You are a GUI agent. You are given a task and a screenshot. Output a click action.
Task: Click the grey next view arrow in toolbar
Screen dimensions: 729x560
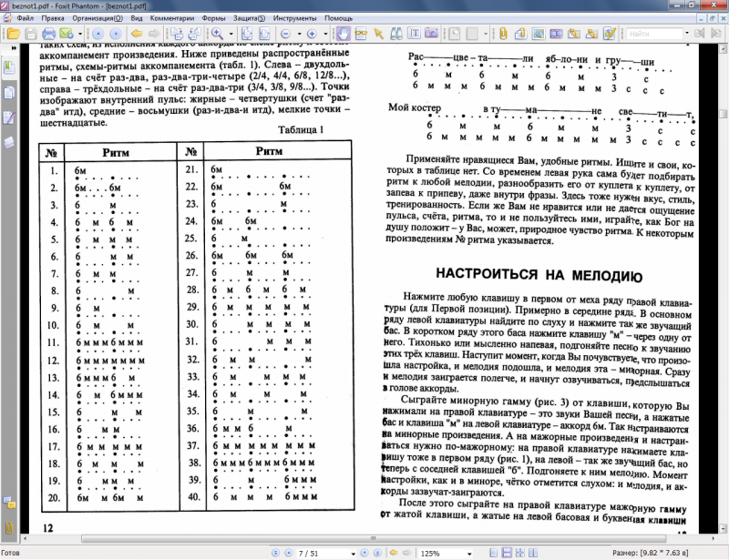[x=154, y=34]
